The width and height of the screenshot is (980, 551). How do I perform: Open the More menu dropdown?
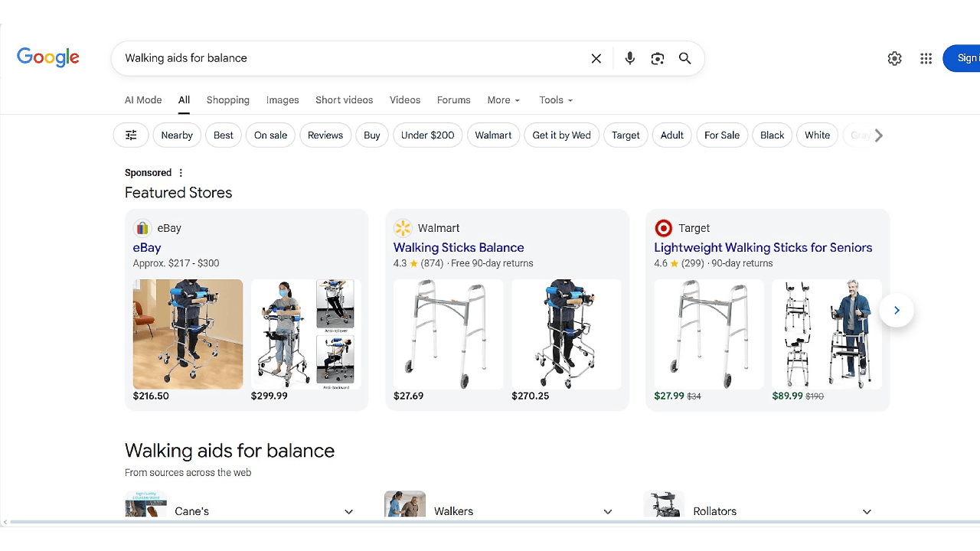[x=503, y=100]
